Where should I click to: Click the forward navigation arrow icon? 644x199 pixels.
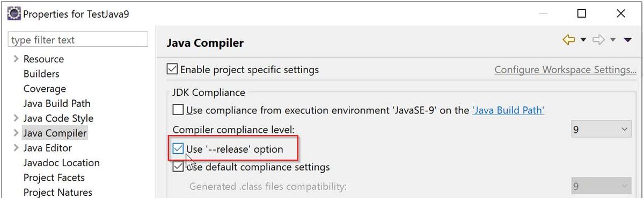coord(599,40)
